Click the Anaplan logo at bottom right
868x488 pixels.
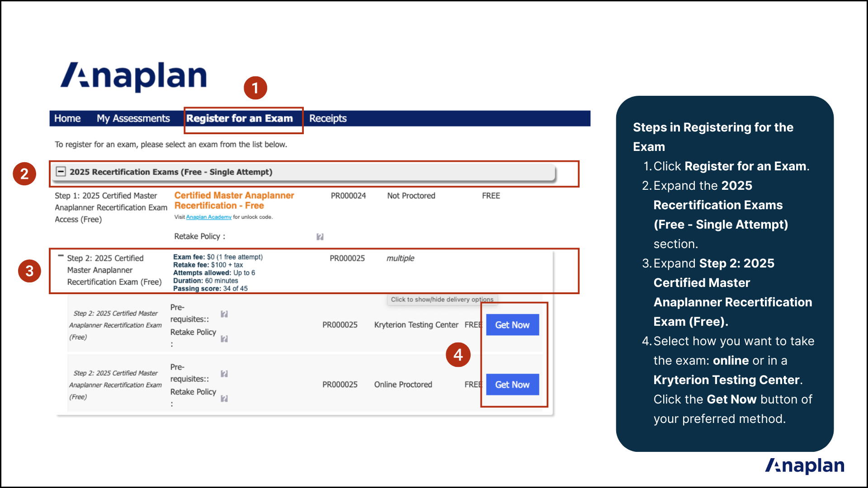805,466
